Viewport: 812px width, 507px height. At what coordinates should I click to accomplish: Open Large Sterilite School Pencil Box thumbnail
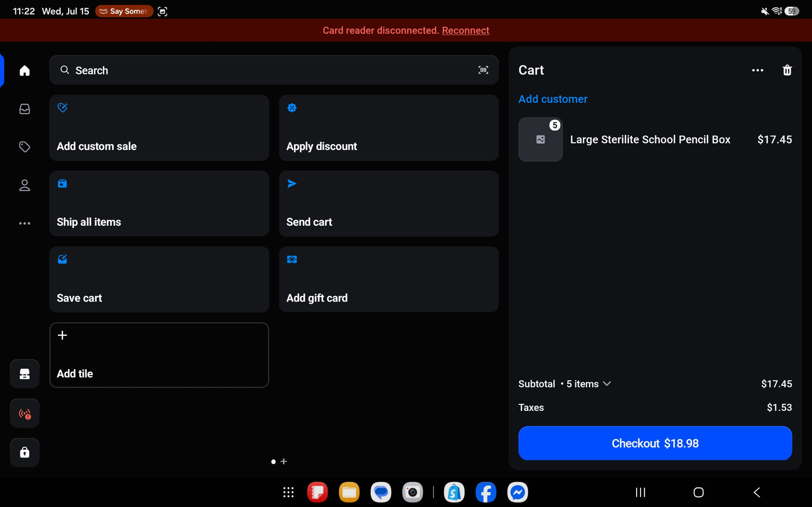pyautogui.click(x=541, y=140)
